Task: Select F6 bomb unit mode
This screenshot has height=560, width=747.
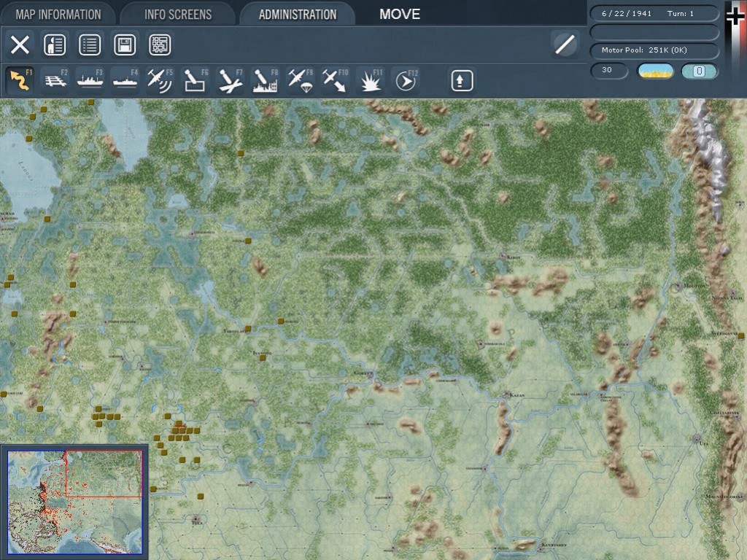Action: [x=195, y=79]
